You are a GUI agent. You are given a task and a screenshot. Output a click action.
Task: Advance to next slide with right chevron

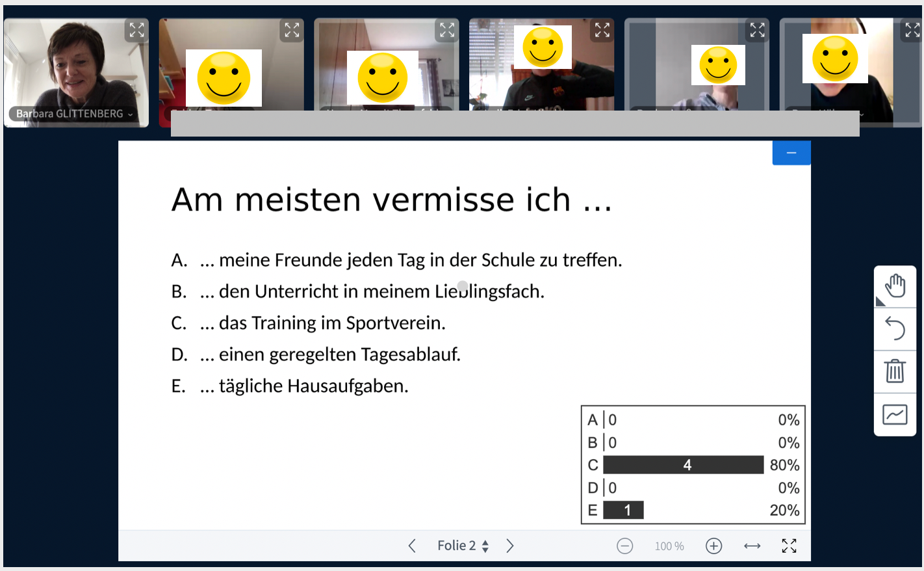[x=510, y=546]
